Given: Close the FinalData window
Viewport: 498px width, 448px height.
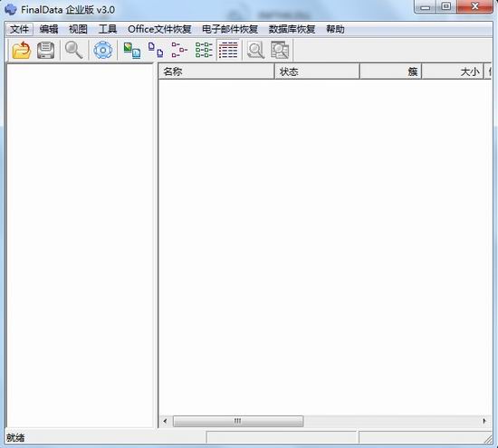Looking at the screenshot, I should click(474, 6).
